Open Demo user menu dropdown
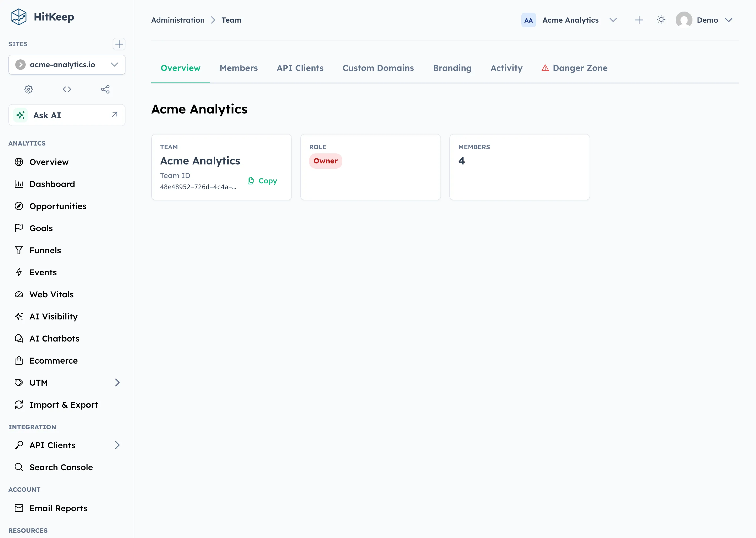 [x=704, y=20]
